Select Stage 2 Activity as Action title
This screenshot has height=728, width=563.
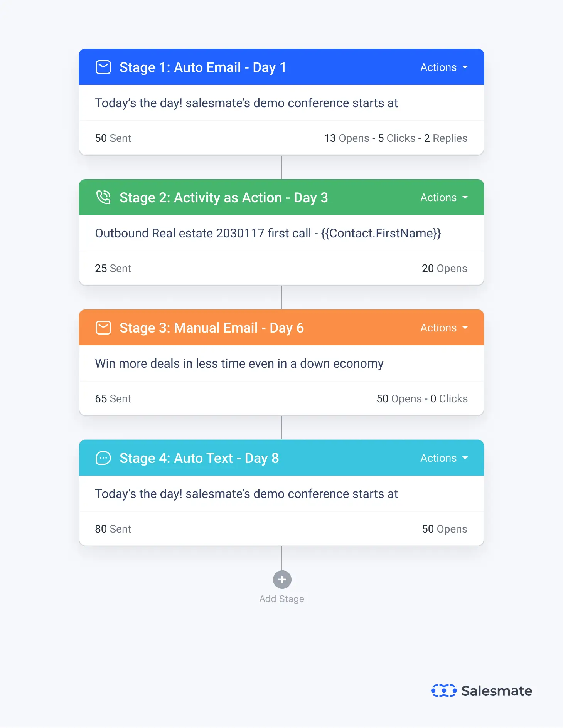(224, 198)
